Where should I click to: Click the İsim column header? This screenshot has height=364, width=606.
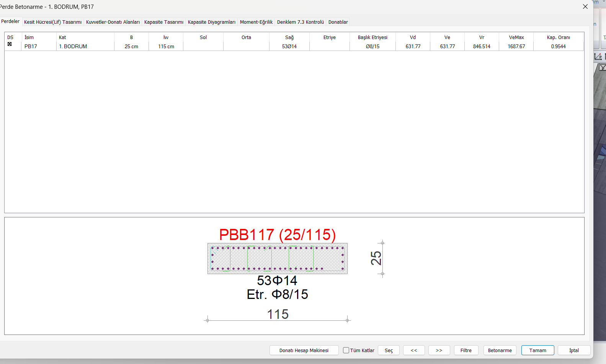pos(29,37)
